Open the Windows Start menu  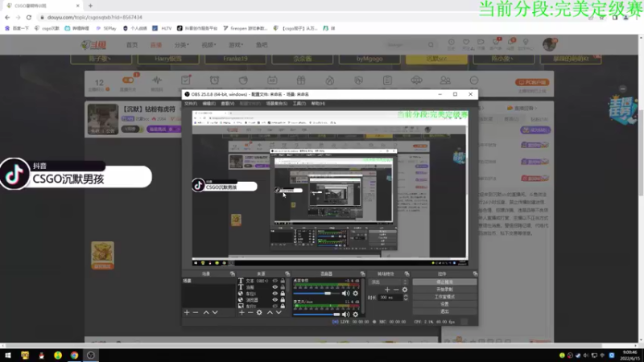[8, 356]
